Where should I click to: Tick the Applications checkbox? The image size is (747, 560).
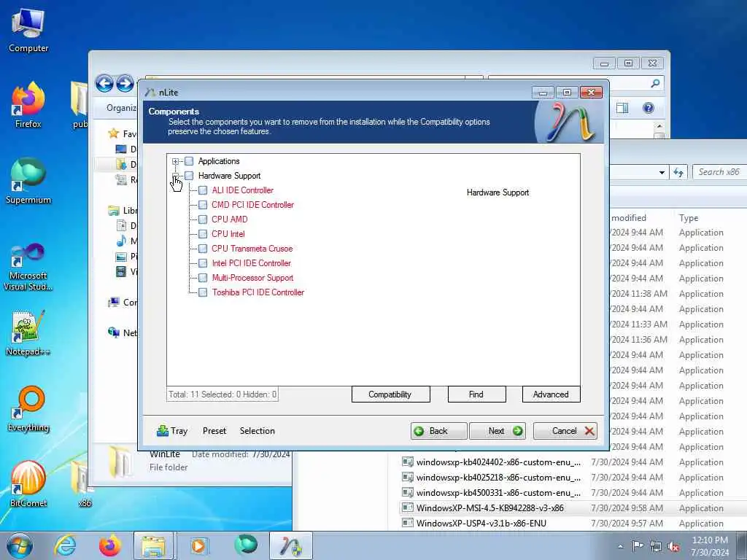pyautogui.click(x=189, y=161)
